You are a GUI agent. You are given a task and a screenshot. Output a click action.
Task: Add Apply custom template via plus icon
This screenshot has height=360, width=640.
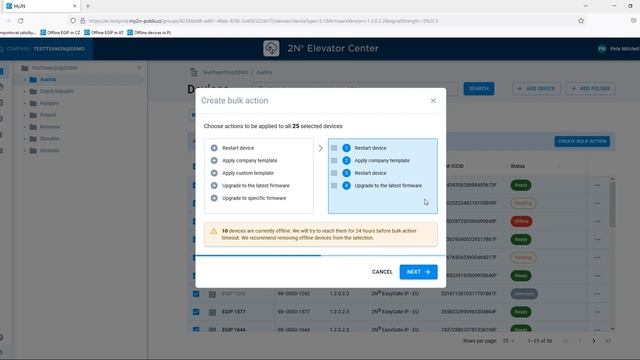(214, 173)
